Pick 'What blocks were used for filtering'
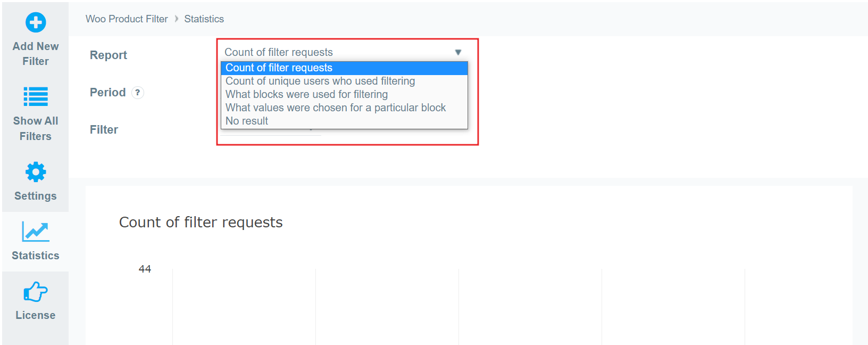Viewport: 868px width, 345px height. coord(306,95)
